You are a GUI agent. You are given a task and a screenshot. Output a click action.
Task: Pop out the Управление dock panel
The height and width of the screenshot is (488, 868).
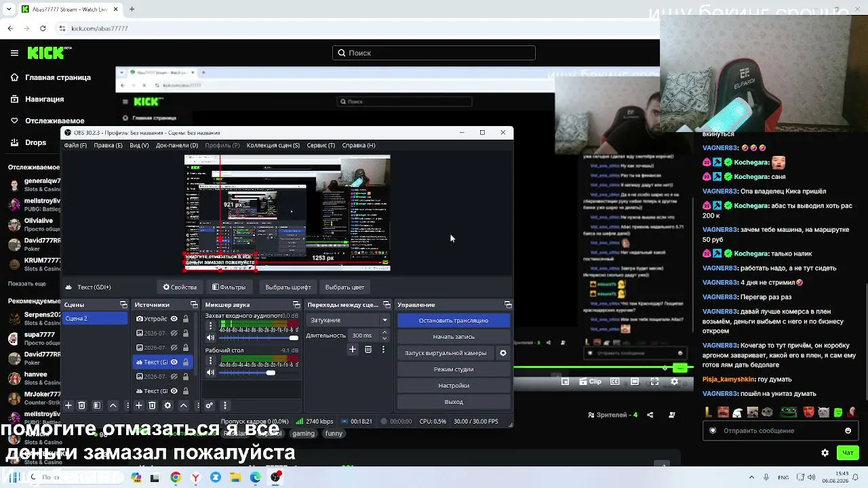[x=508, y=305]
